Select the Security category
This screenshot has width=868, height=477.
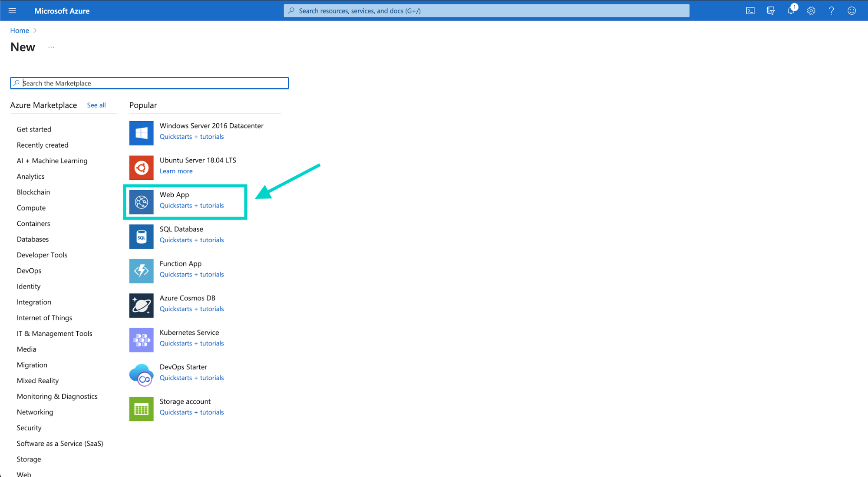29,428
